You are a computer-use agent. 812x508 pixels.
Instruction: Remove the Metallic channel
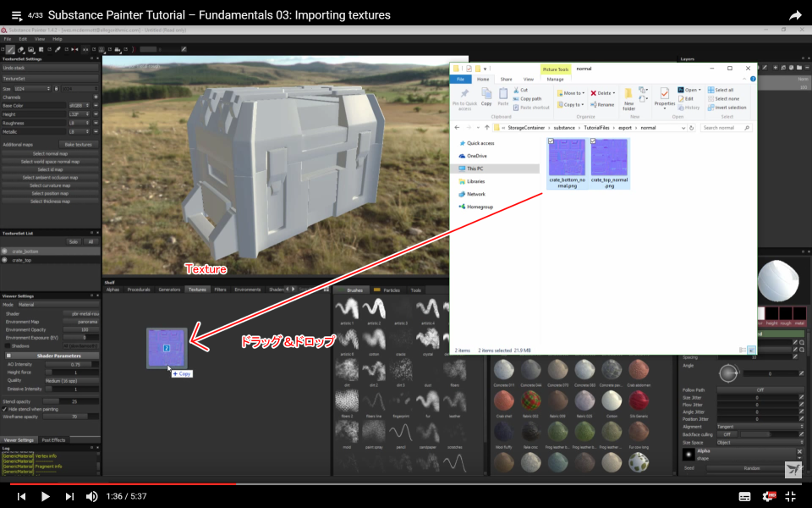(x=96, y=132)
